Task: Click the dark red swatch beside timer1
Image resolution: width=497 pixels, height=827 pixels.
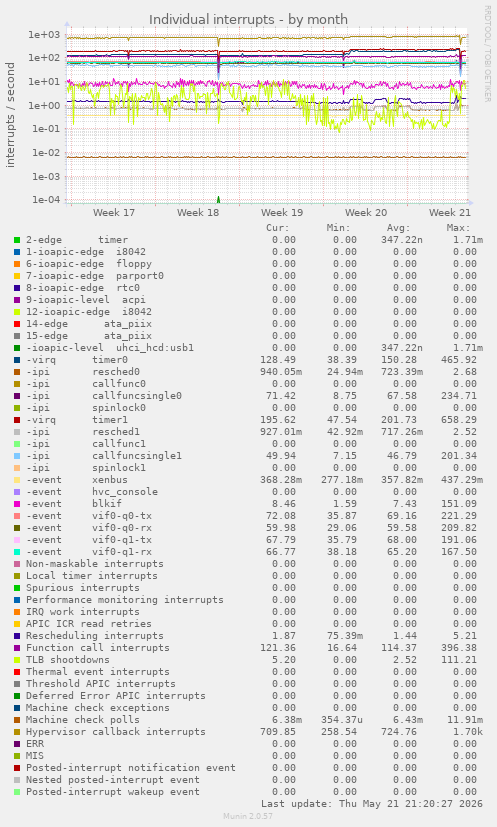Action: click(17, 420)
